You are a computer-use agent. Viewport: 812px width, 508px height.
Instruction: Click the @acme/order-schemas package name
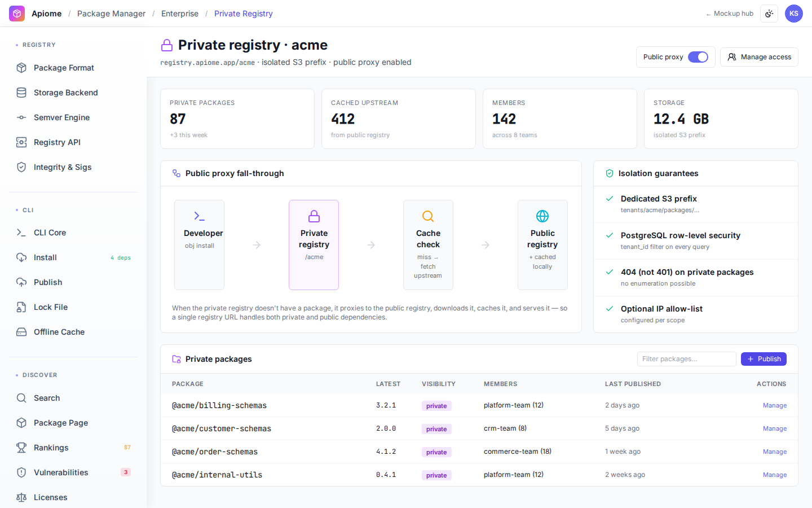(x=215, y=452)
